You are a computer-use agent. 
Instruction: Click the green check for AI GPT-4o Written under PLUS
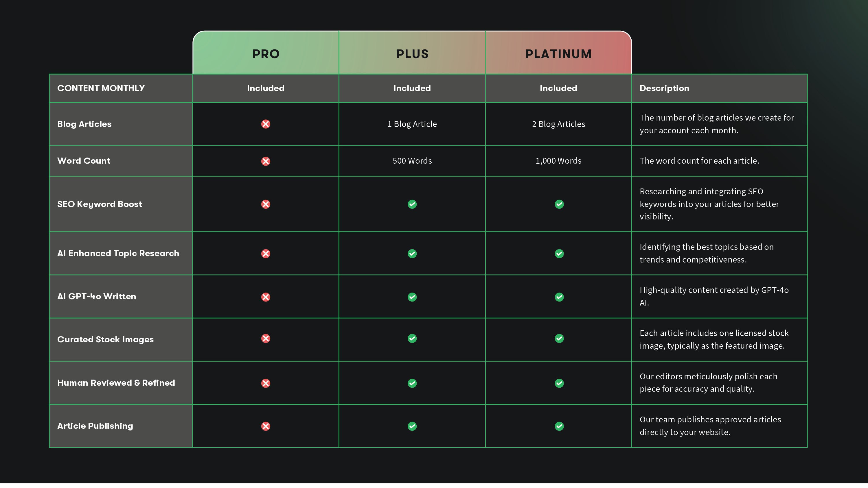click(412, 297)
